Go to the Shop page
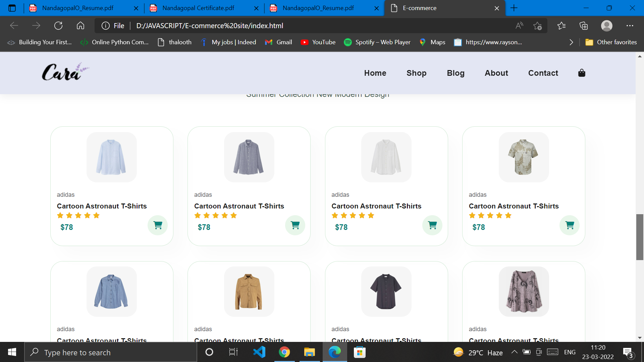 coord(416,73)
